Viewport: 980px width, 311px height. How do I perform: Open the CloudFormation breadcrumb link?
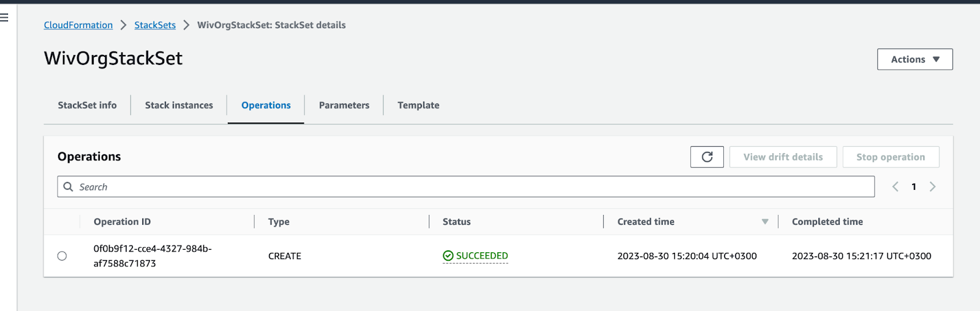(78, 25)
